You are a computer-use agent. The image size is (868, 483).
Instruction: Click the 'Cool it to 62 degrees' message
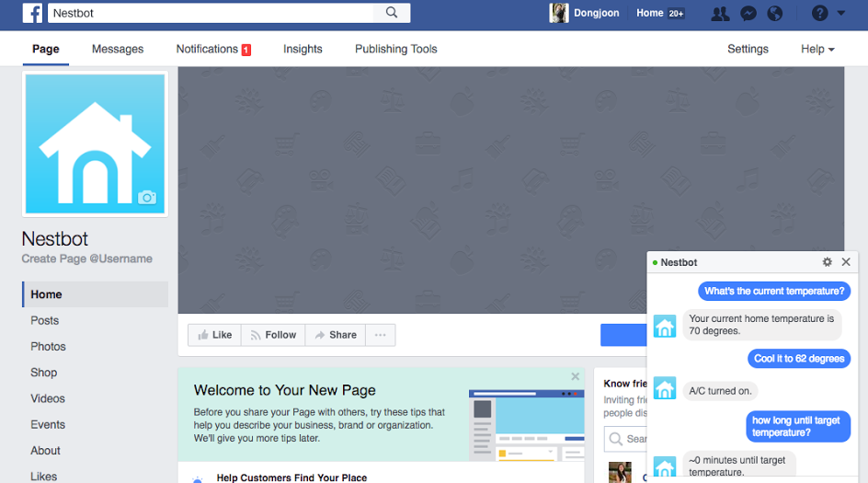[x=799, y=359]
